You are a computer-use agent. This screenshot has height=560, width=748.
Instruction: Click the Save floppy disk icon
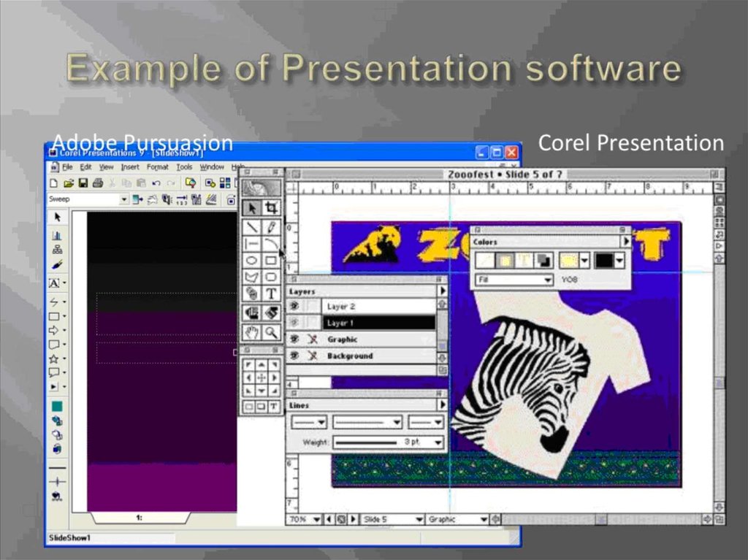tap(83, 183)
